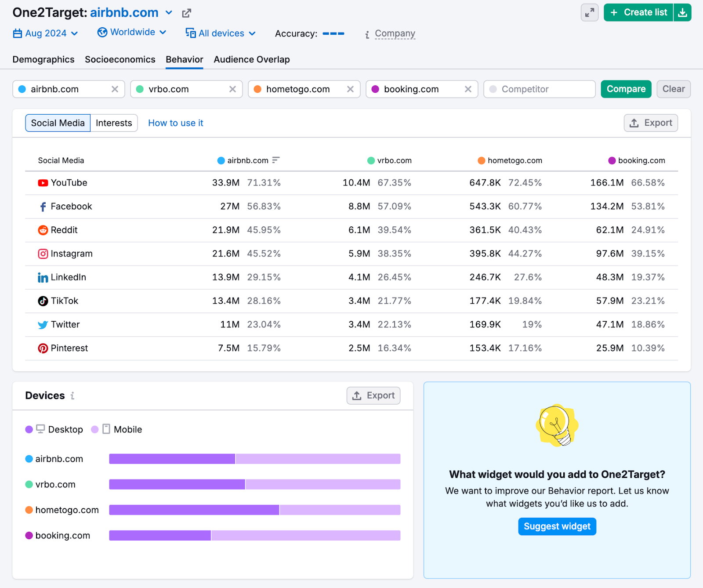Click the globe icon beside Worldwide
This screenshot has width=703, height=588.
[x=102, y=33]
